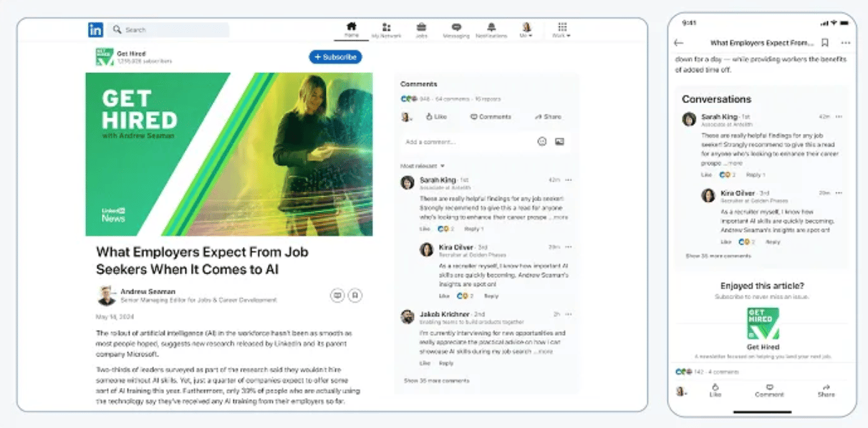Image resolution: width=868 pixels, height=428 pixels.
Task: Tap the Share button in mobile bottom bar
Action: [x=826, y=390]
